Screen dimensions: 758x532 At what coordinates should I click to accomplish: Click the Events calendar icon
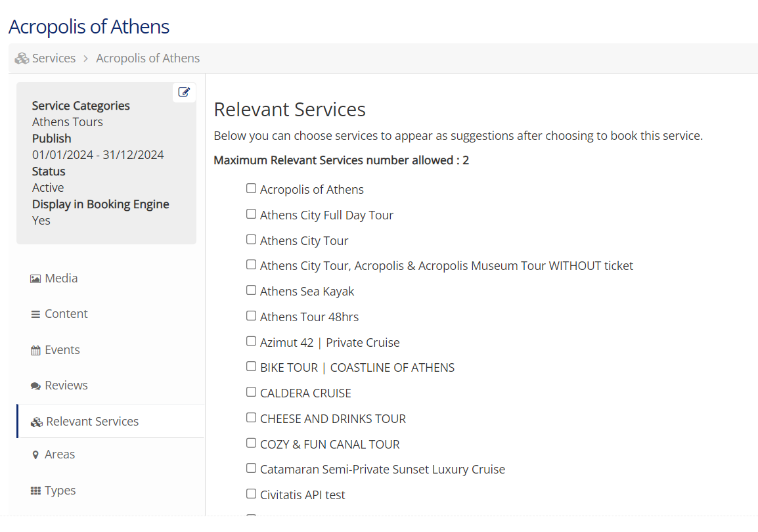pos(35,351)
